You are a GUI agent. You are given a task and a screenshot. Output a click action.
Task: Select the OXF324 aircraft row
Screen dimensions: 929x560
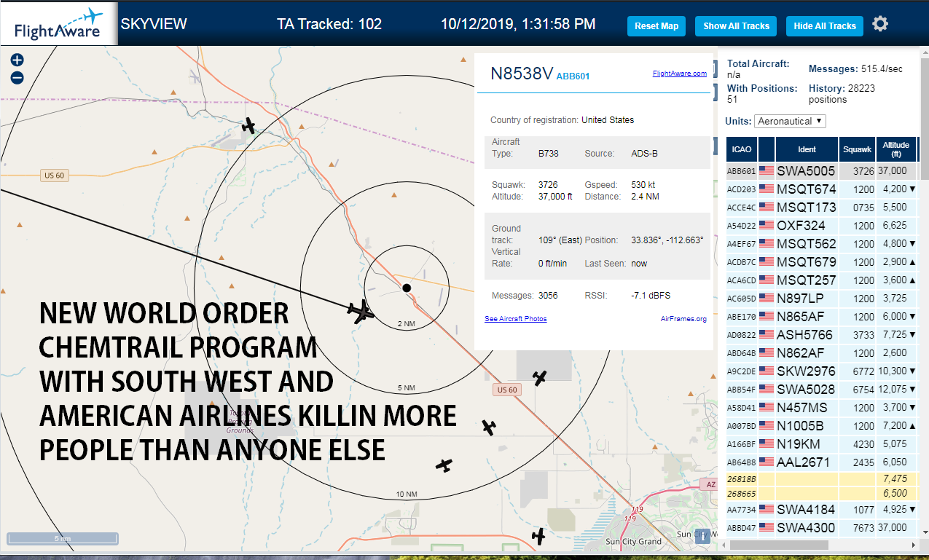[821, 225]
